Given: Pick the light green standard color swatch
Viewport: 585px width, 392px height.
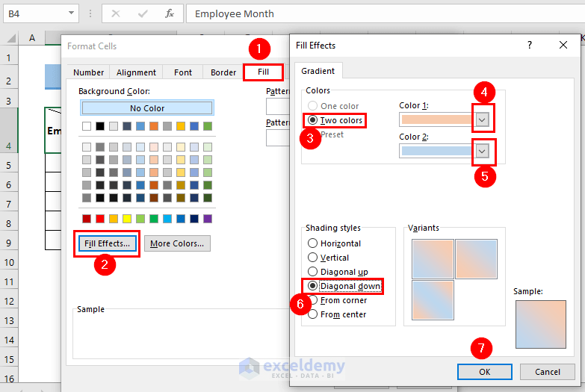Looking at the screenshot, I should click(140, 219).
